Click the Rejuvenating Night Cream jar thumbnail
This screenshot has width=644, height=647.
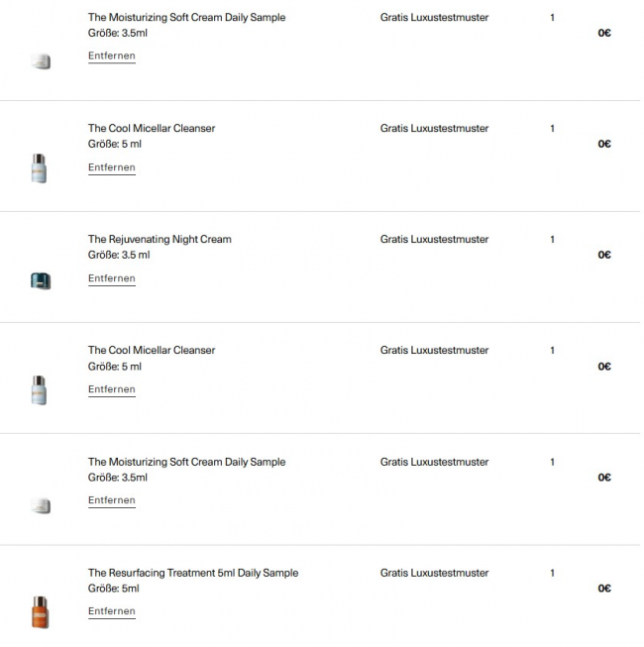coord(40,281)
